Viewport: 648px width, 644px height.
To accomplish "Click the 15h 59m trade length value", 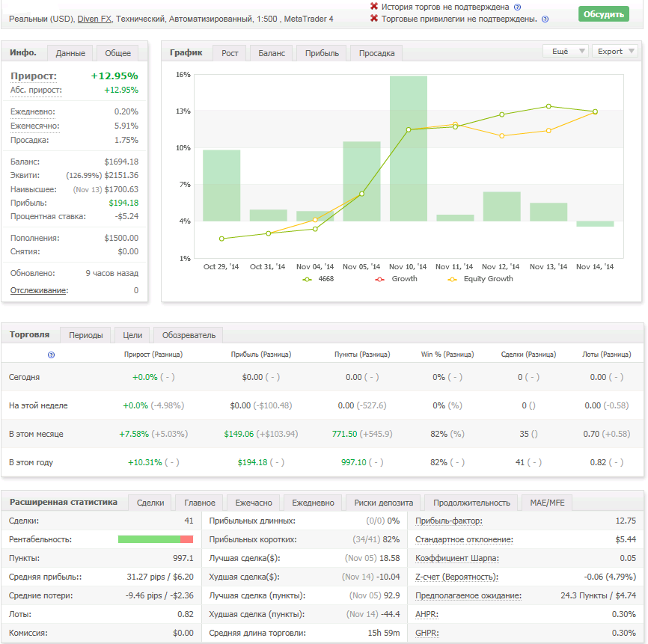I will click(384, 633).
